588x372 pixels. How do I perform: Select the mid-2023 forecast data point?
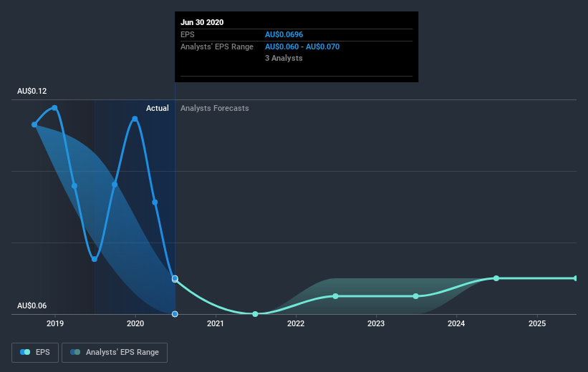click(415, 296)
